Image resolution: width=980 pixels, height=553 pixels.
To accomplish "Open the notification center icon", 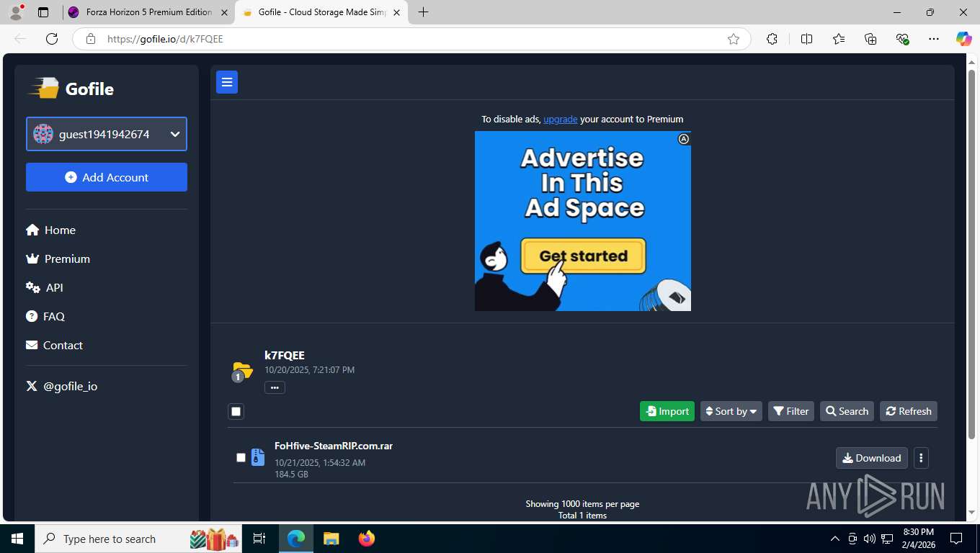I will tap(956, 539).
